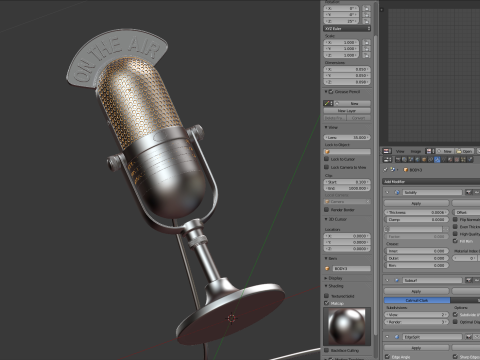The width and height of the screenshot is (480, 360).
Task: Click the lock icon beside Scale Z
Action: 366,55
